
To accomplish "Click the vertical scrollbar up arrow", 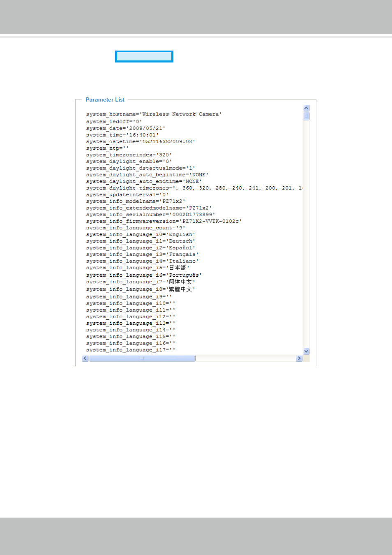I will 306,108.
